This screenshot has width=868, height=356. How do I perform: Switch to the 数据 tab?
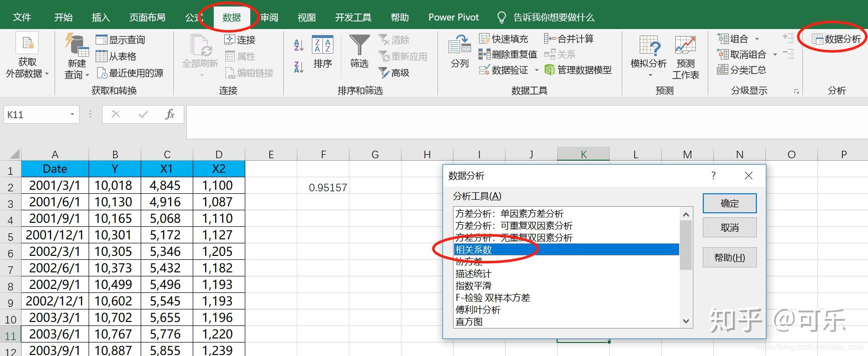coord(231,18)
